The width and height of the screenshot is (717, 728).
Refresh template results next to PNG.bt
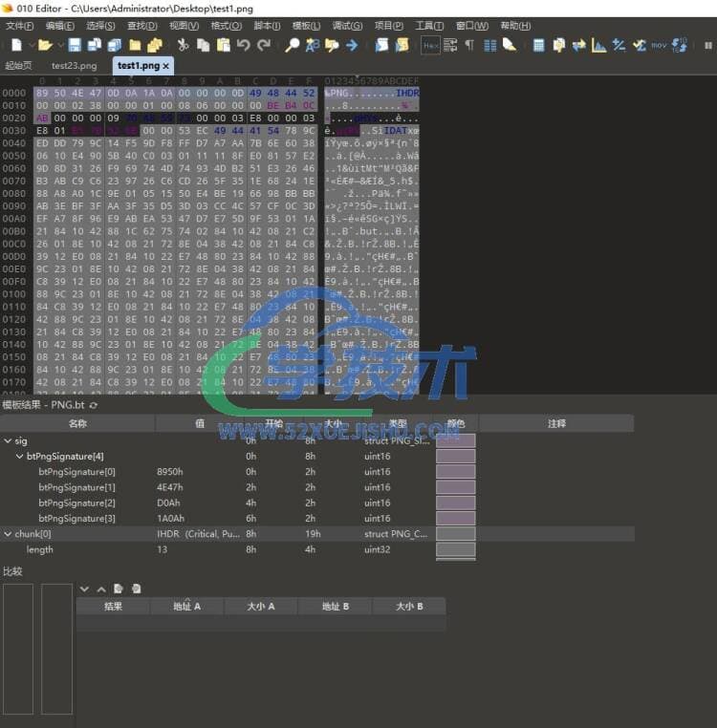(94, 406)
